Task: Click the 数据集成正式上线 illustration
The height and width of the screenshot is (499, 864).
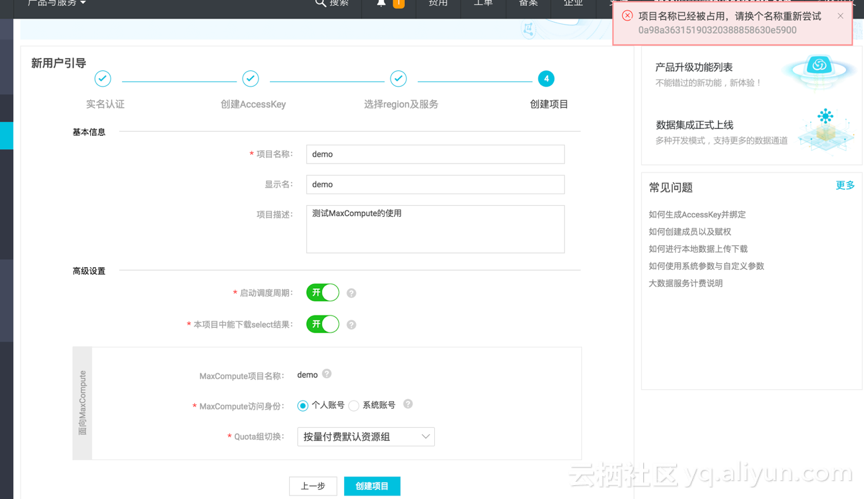Action: [825, 130]
